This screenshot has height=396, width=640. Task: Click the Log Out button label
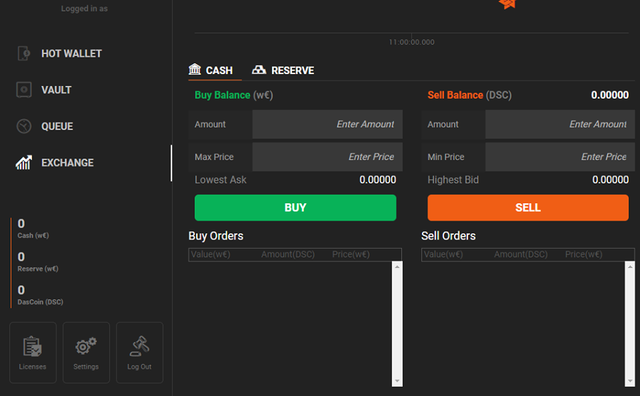[139, 367]
